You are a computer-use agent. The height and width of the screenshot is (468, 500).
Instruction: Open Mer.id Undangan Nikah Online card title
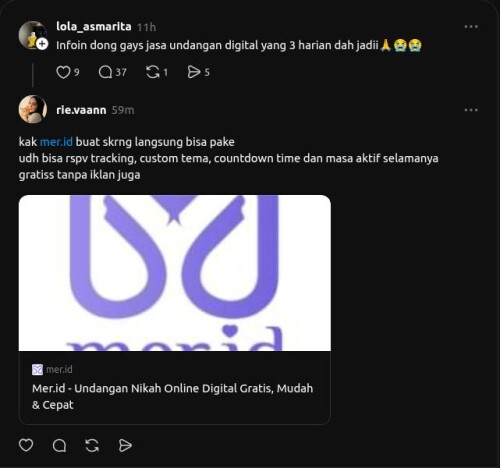pyautogui.click(x=172, y=397)
